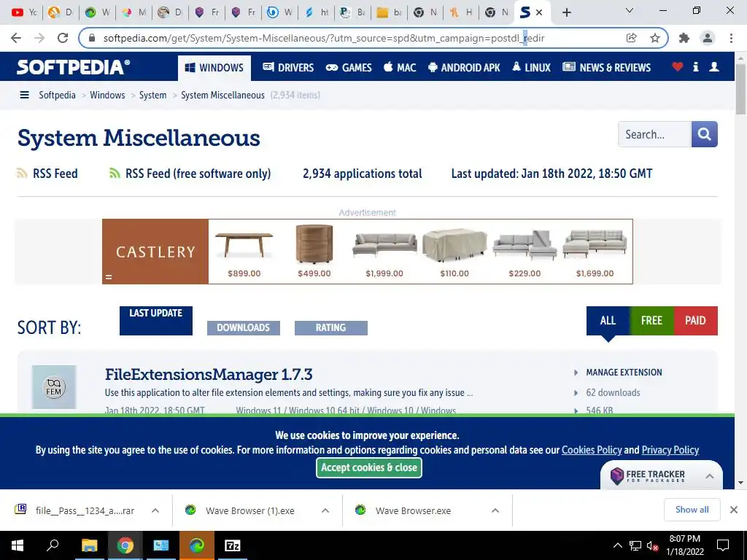Share this page icon in address bar
Viewport: 747px width, 560px height.
tap(632, 38)
